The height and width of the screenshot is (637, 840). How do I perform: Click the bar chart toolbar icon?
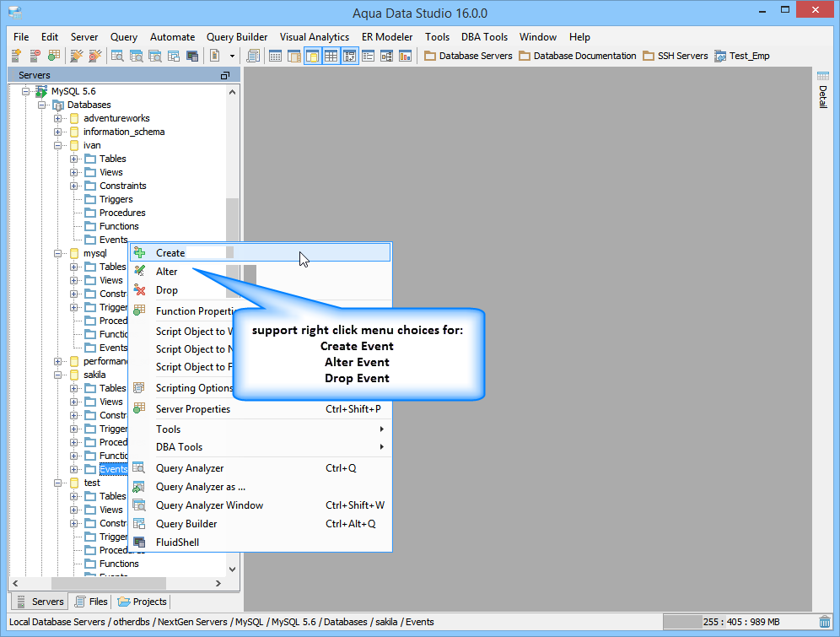pyautogui.click(x=406, y=56)
